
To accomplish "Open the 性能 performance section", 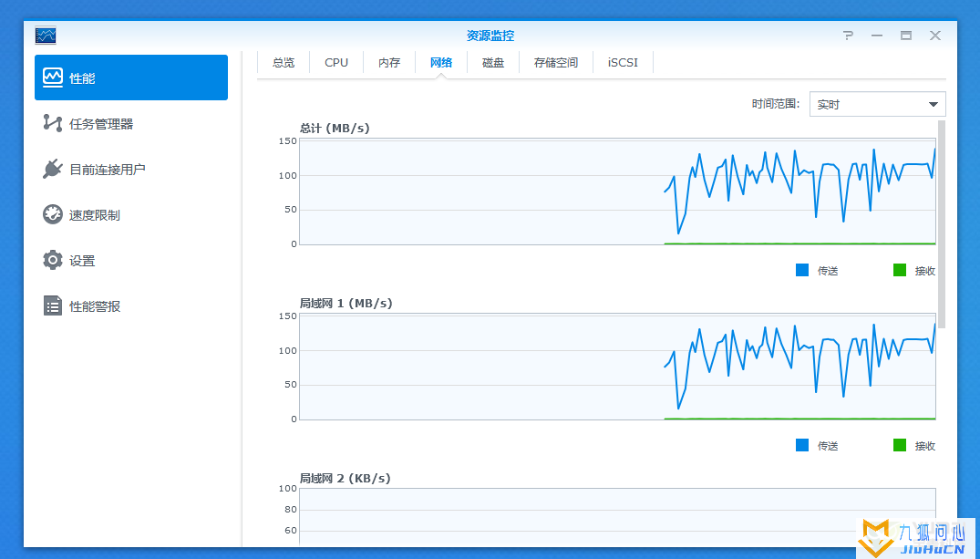I will pyautogui.click(x=131, y=78).
